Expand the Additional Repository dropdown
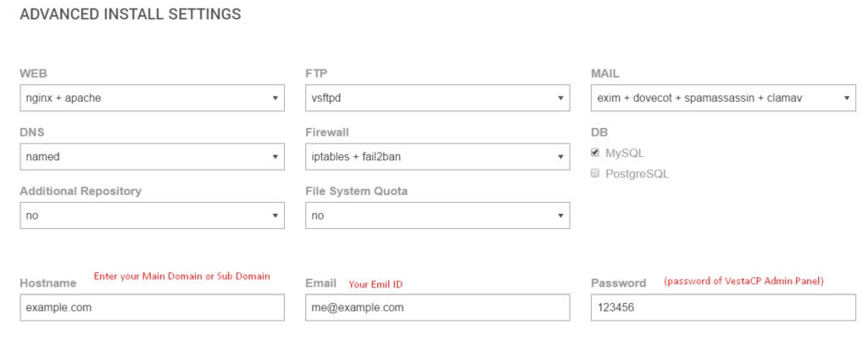This screenshot has height=341, width=868. [x=151, y=215]
